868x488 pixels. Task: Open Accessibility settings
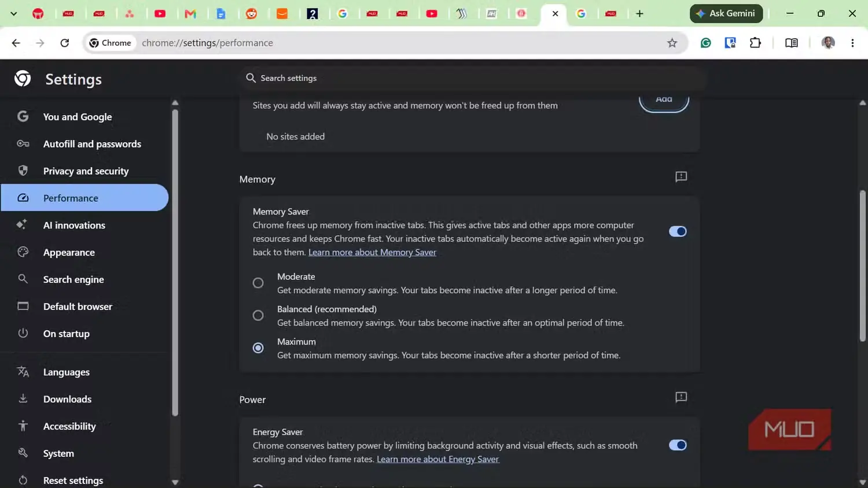[x=84, y=427]
